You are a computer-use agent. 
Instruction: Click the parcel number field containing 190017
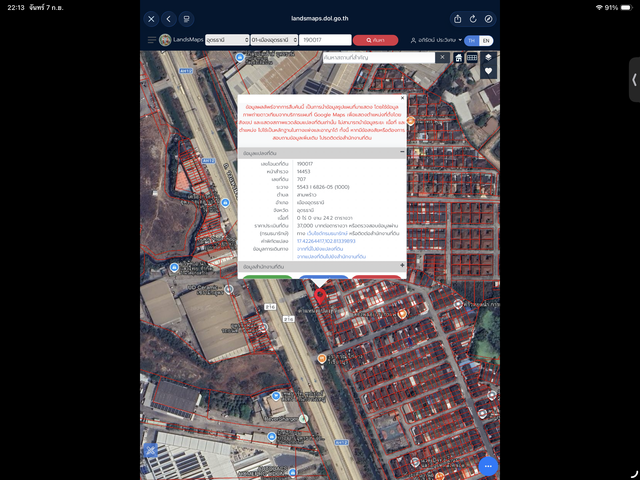click(x=325, y=40)
